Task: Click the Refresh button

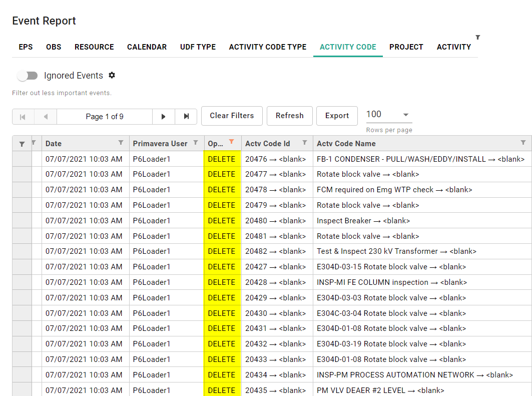Action: (x=289, y=116)
